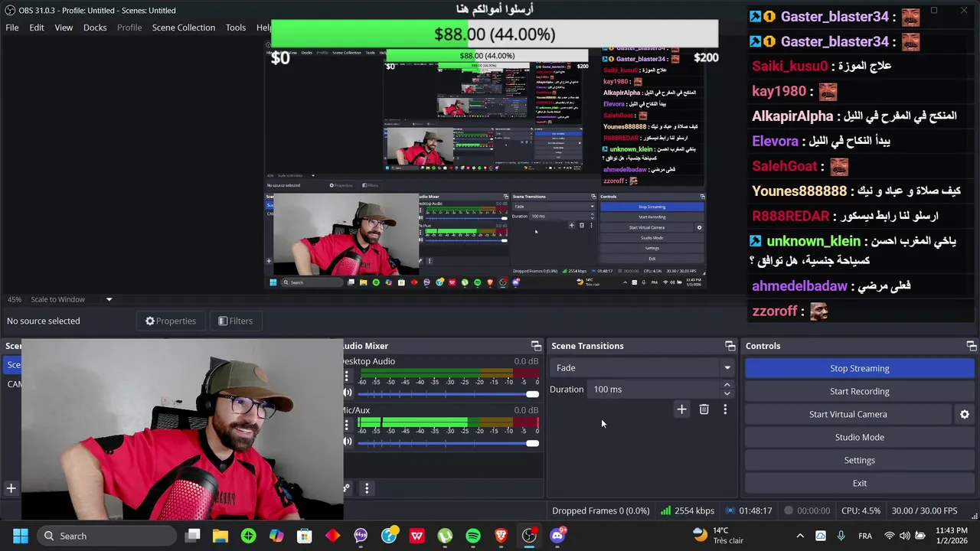The height and width of the screenshot is (551, 980).
Task: Open OBS Settings from Controls
Action: [x=859, y=460]
